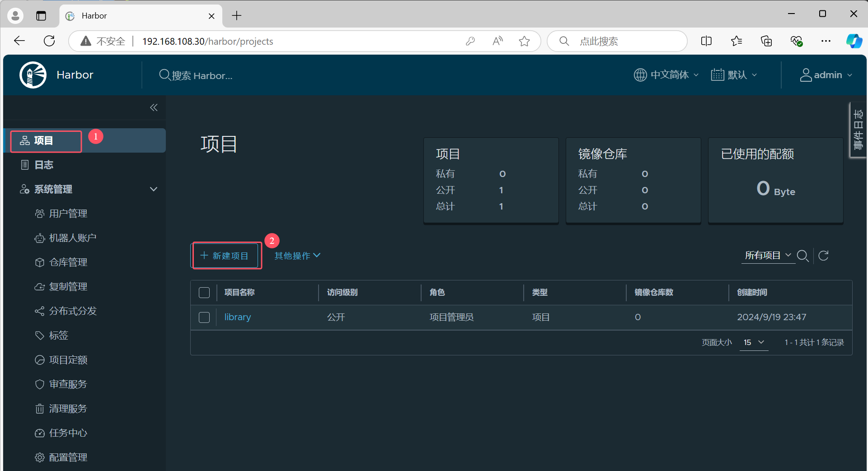Screen dimensions: 868x471
Task: Open the password key icon
Action: coord(470,42)
